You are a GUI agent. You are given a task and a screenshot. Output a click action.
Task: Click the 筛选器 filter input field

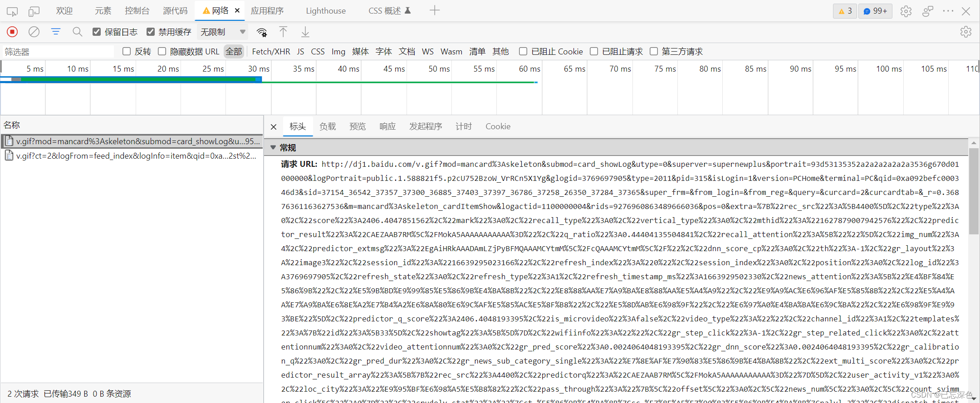click(x=58, y=52)
